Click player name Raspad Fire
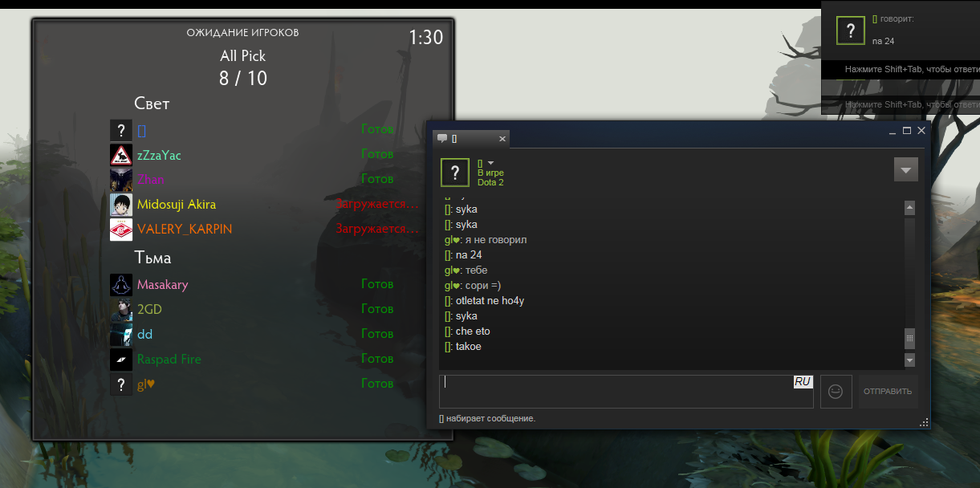Viewport: 980px width, 488px height. pyautogui.click(x=169, y=360)
